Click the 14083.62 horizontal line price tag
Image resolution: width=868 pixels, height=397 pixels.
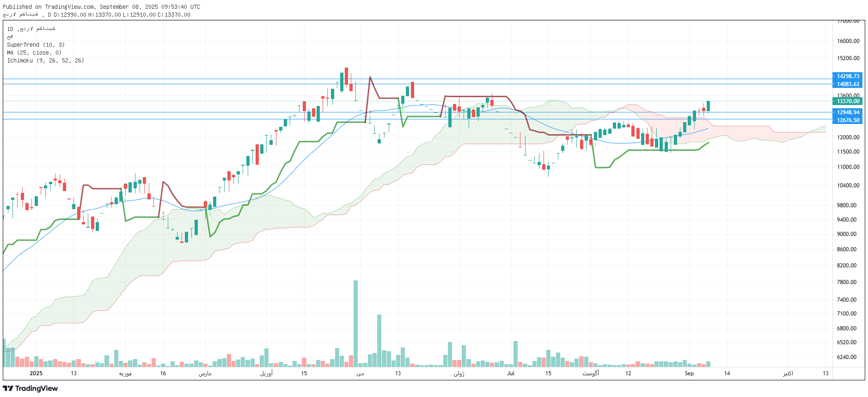click(x=848, y=84)
